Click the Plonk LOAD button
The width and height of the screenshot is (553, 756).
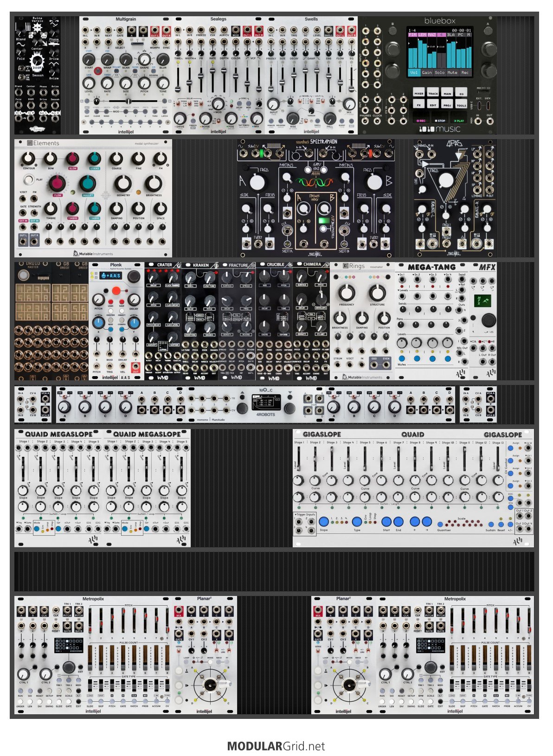click(x=111, y=301)
